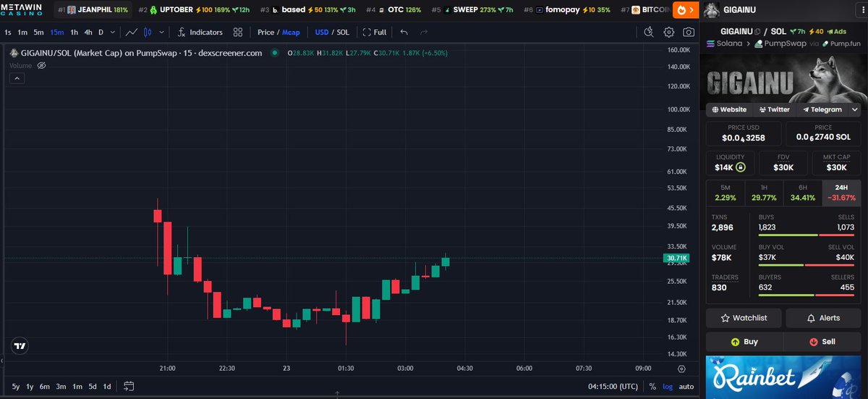Redo the chart action
The width and height of the screenshot is (868, 399).
point(424,32)
